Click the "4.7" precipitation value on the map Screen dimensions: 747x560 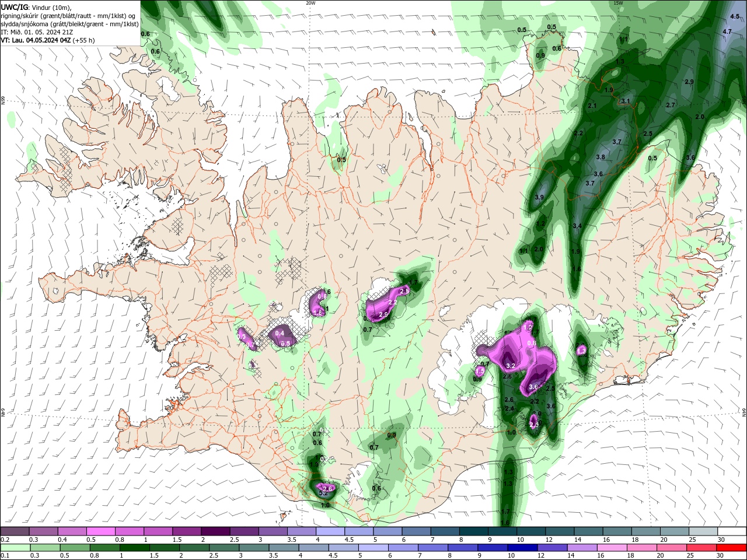727,32
